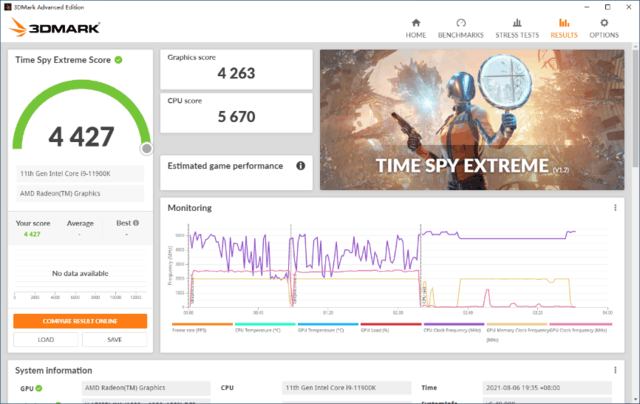Click the No data available chart area
The height and width of the screenshot is (404, 640).
[x=80, y=273]
